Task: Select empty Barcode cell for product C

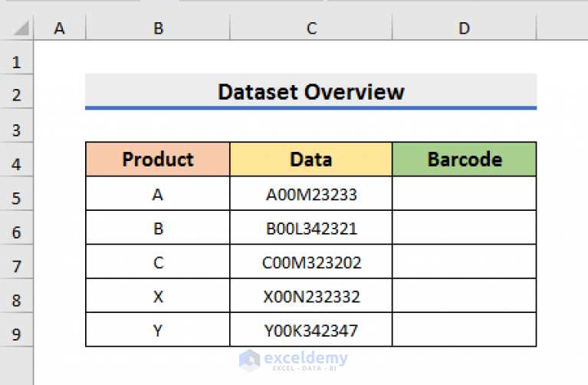Action: [465, 262]
